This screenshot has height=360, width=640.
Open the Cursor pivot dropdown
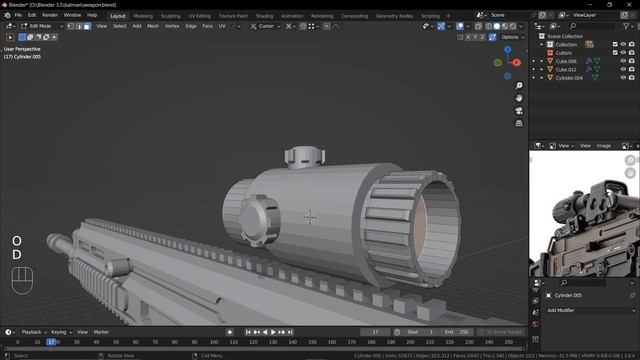pyautogui.click(x=265, y=26)
